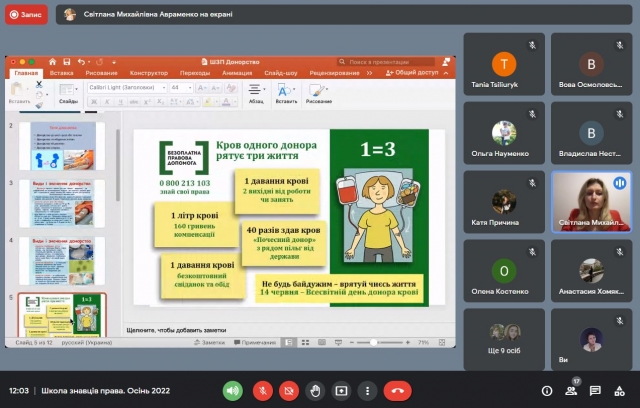Viewport: 640px width, 408px height.
Task: Unmute the microphone in call controls
Action: point(261,390)
